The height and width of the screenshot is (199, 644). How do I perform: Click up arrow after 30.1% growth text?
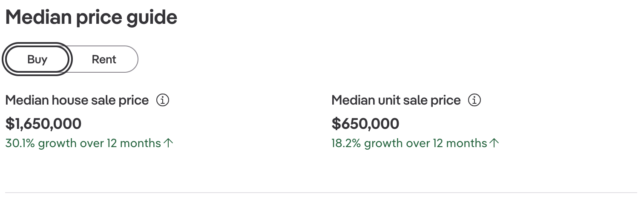[x=169, y=143]
